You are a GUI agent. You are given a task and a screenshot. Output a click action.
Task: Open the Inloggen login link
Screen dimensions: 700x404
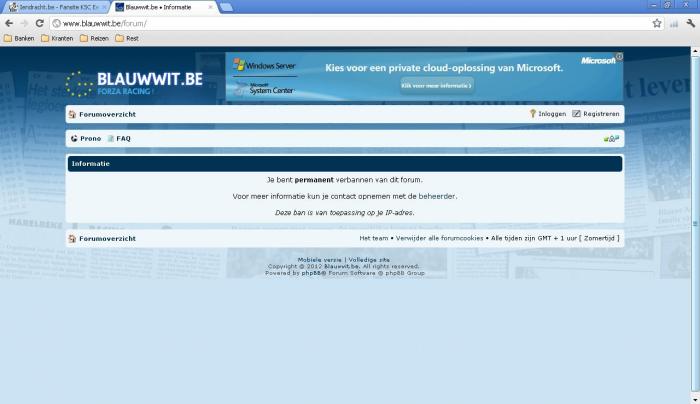(x=552, y=114)
